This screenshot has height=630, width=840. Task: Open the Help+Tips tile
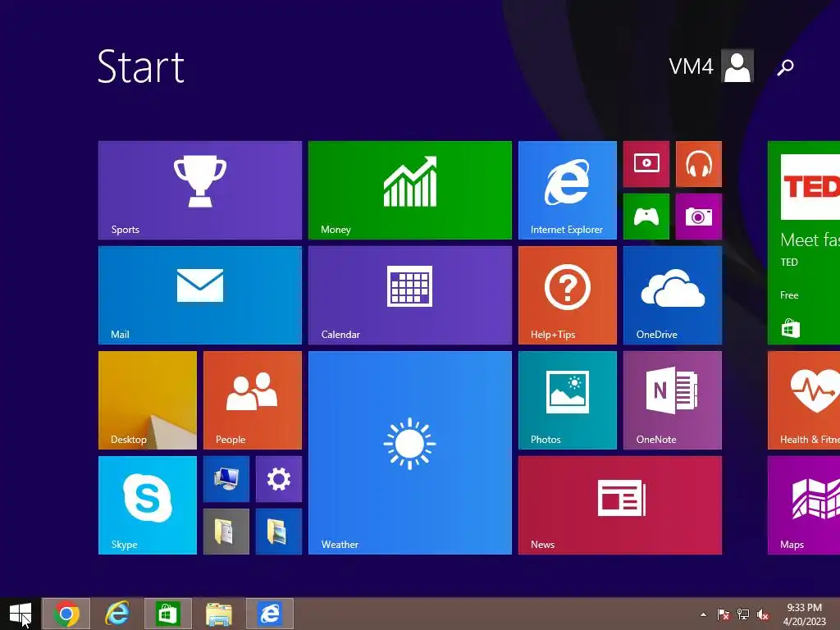[x=568, y=295]
